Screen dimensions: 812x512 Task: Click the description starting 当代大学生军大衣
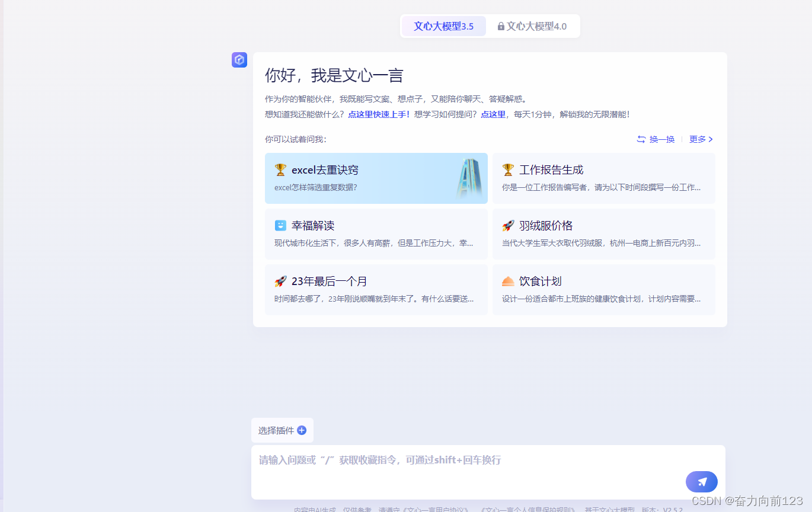[x=602, y=243]
